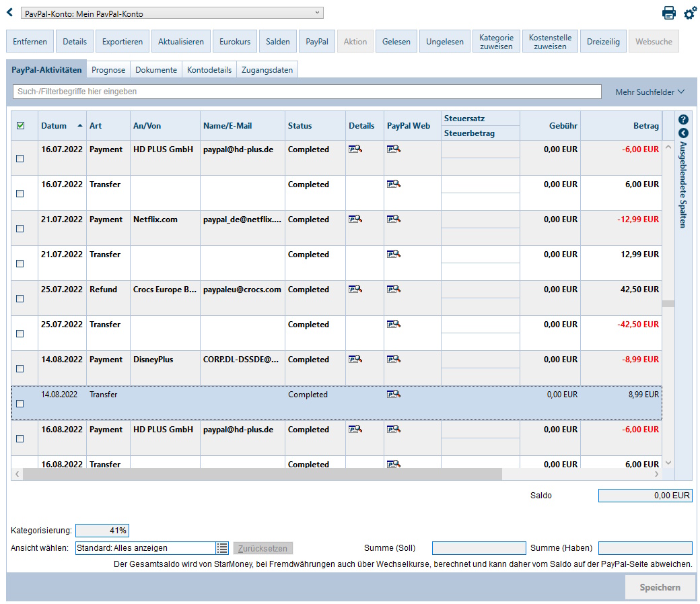Expand Mehr Suchfelder search options

point(650,92)
